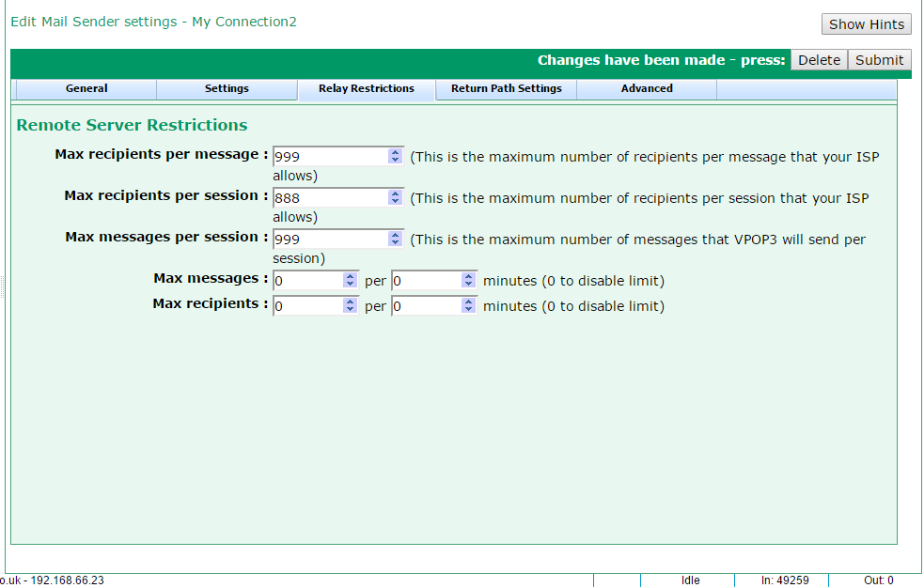The width and height of the screenshot is (924, 588).
Task: Focus the Max recipients count field
Action: coord(307,306)
